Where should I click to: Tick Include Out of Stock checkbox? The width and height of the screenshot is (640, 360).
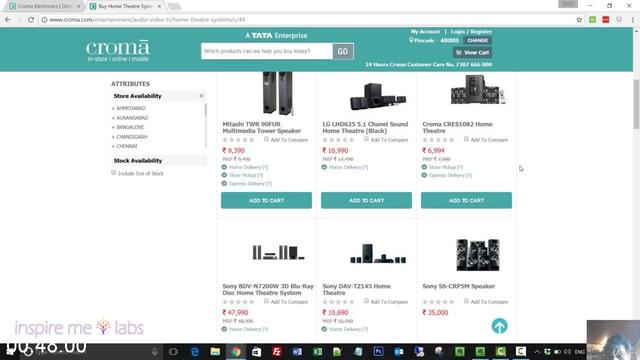[x=113, y=173]
